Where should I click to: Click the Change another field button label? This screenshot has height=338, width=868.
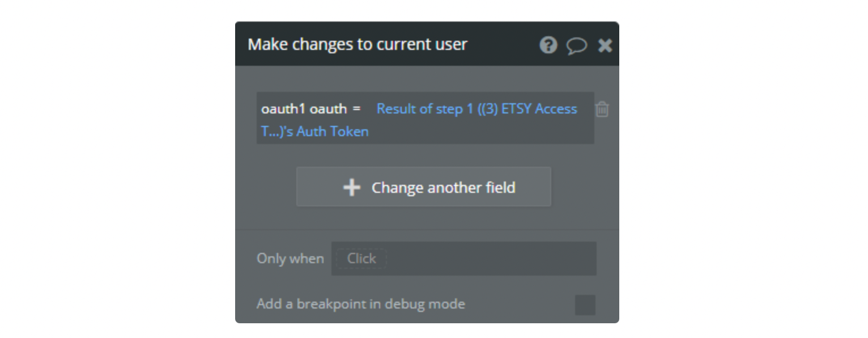(x=443, y=187)
